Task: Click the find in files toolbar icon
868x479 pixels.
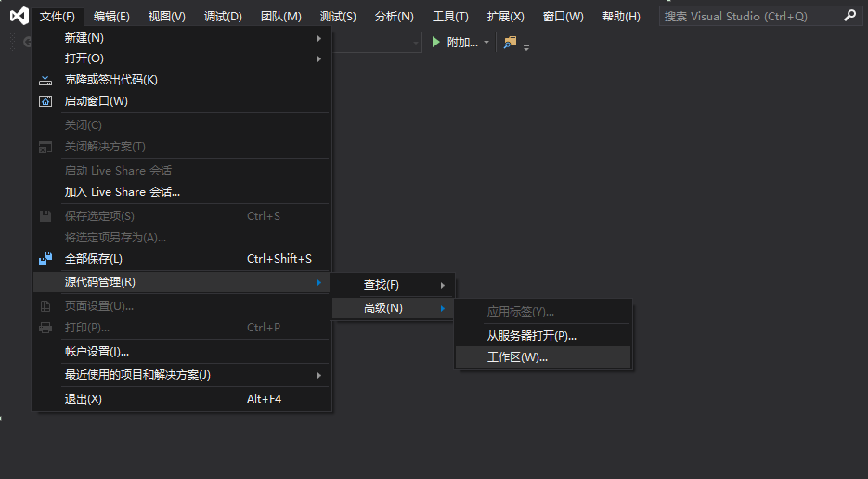Action: 510,42
